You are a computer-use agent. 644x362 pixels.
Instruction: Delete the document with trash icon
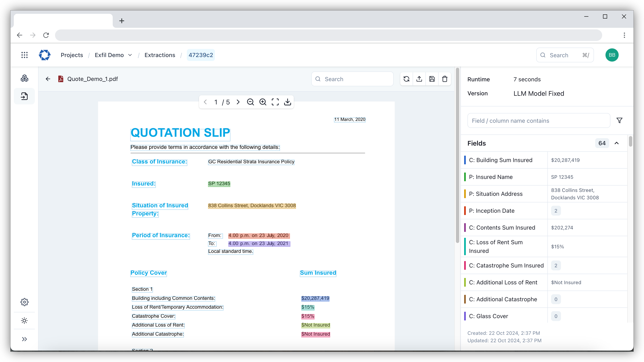[445, 79]
